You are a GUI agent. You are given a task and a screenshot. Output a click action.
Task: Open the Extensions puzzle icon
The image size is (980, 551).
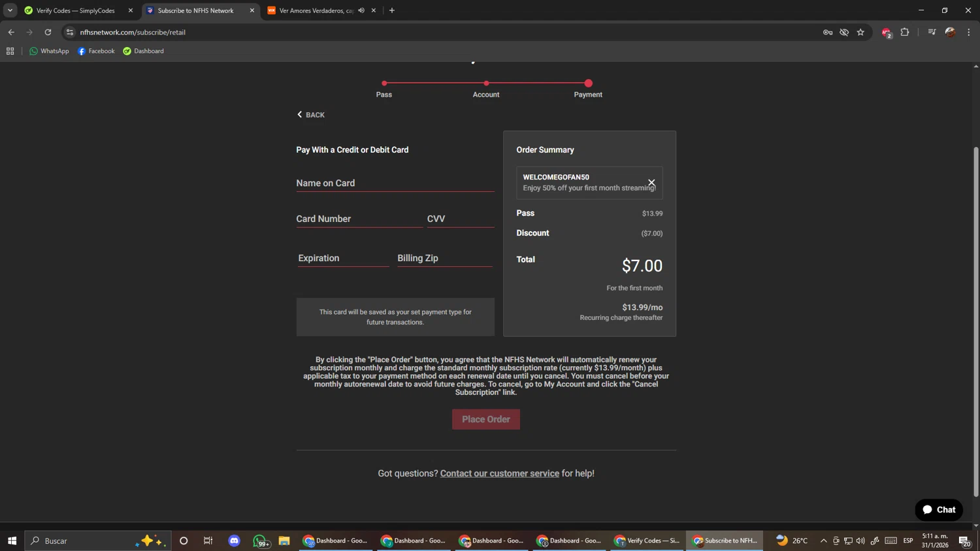(x=905, y=32)
